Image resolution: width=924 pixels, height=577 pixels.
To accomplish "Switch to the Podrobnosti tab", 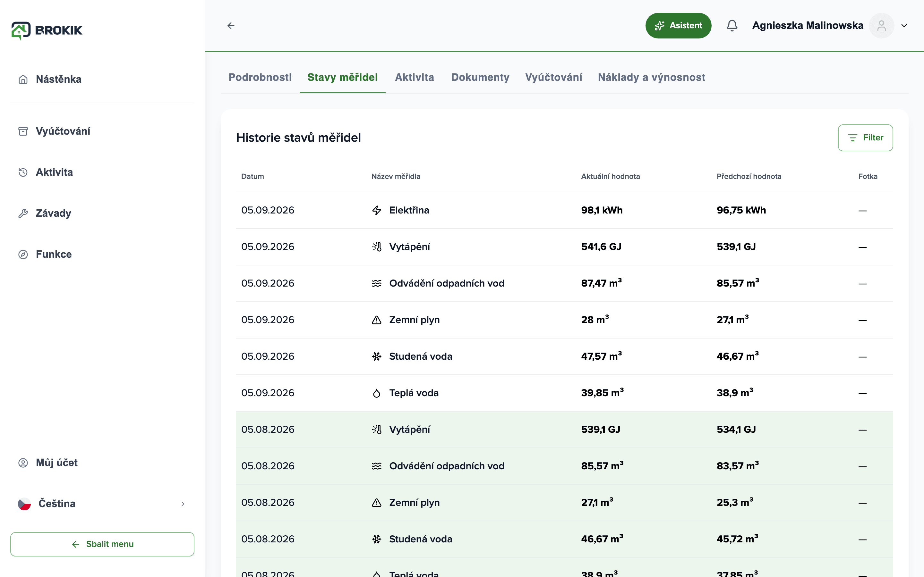I will click(260, 77).
